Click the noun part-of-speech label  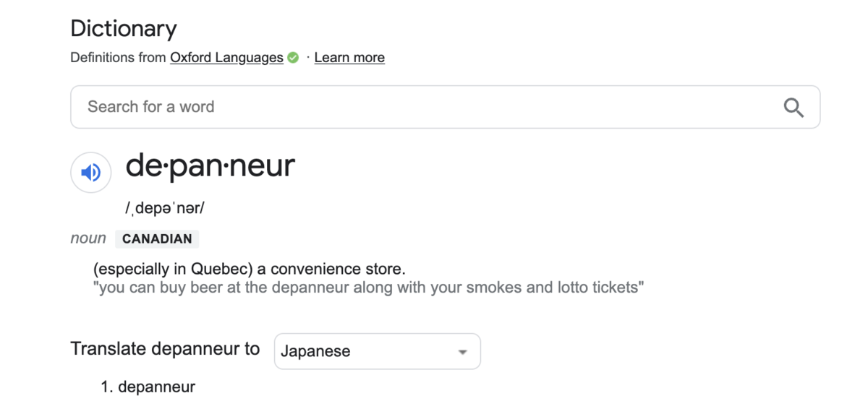tap(88, 238)
